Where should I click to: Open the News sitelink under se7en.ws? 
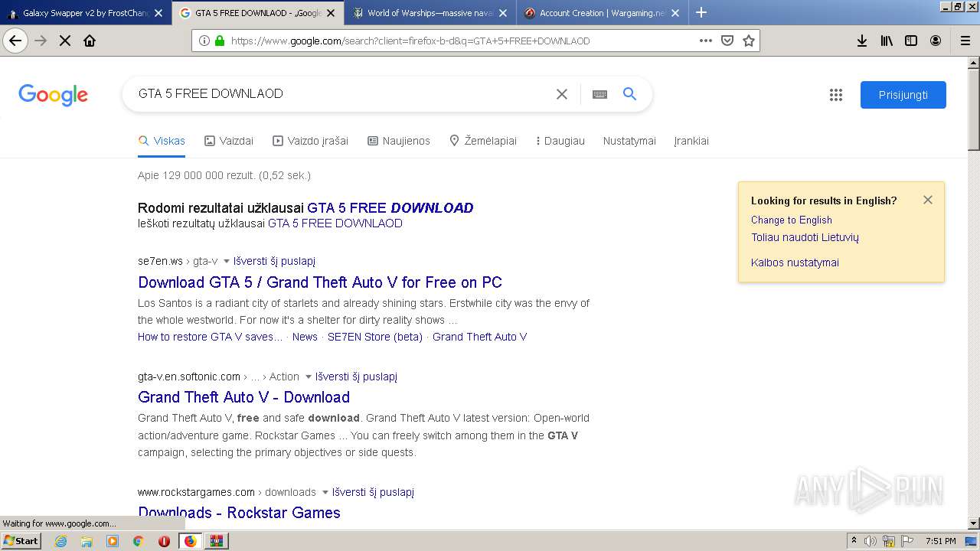click(305, 337)
